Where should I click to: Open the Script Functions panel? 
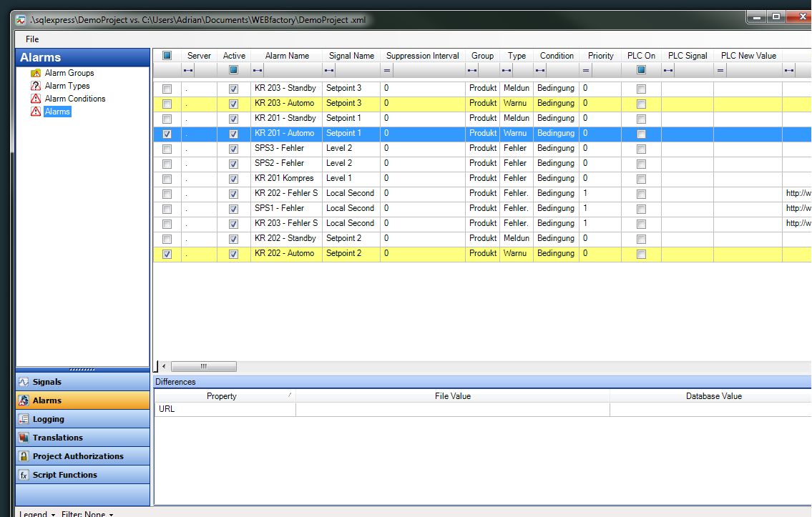tap(64, 474)
